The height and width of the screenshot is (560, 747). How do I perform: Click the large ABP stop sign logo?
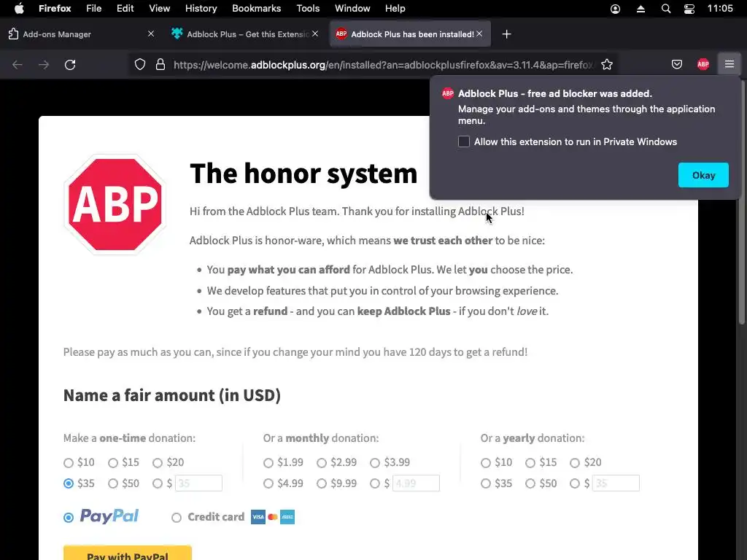click(x=115, y=204)
